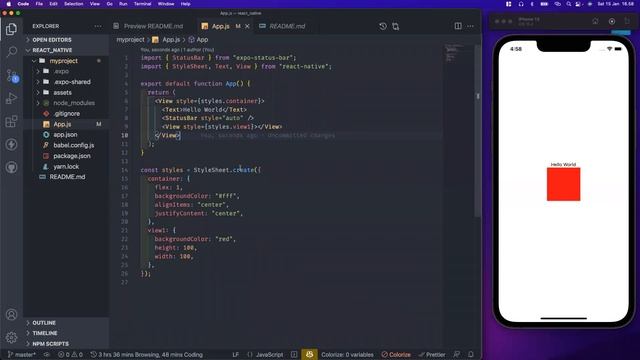
Task: Click Prettier in status bar
Action: [x=432, y=354]
